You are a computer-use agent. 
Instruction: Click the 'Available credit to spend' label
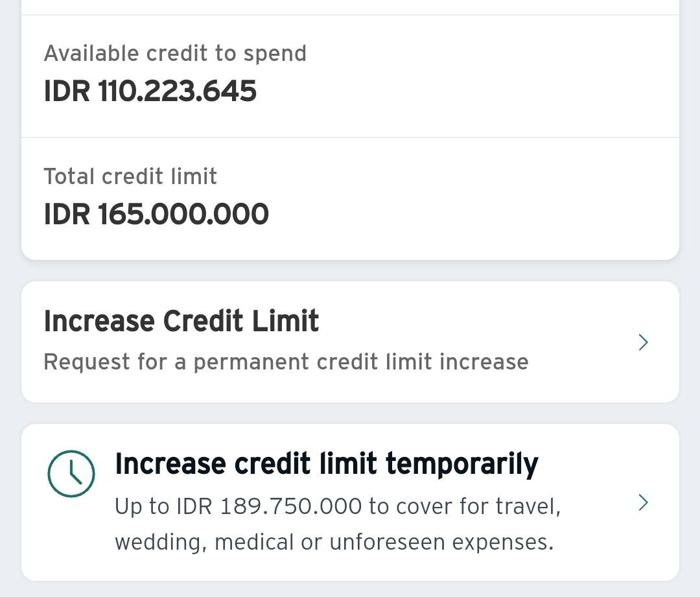[x=175, y=53]
